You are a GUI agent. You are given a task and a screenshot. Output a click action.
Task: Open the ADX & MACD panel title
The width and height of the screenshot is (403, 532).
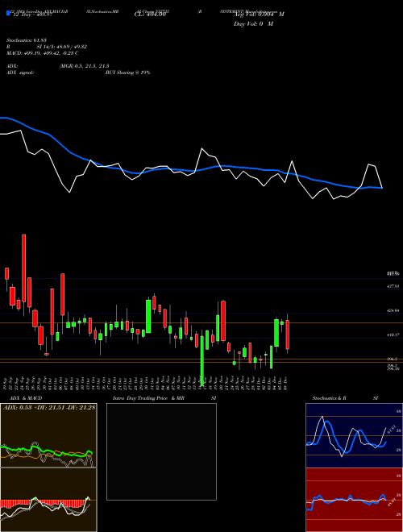click(26, 398)
